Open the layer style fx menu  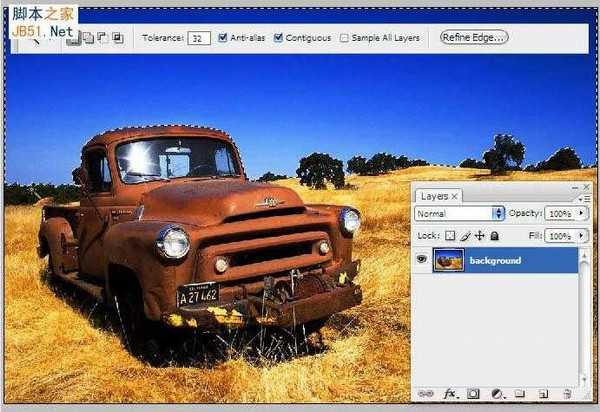[x=450, y=393]
